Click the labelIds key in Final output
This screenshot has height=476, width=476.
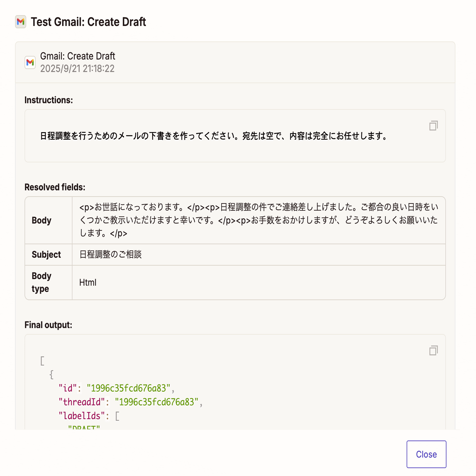[x=81, y=416]
